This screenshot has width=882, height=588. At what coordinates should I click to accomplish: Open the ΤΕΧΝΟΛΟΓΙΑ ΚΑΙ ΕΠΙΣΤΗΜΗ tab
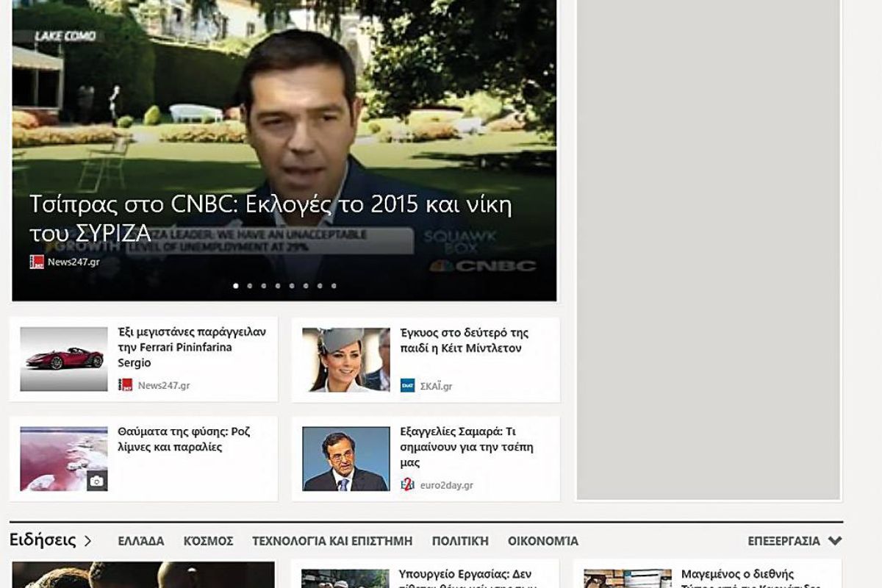click(x=332, y=542)
